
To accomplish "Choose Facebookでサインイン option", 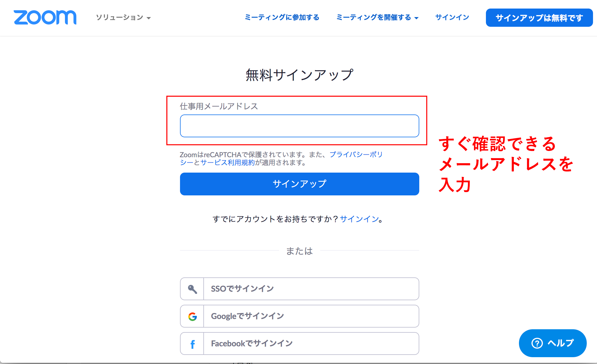I will click(299, 343).
